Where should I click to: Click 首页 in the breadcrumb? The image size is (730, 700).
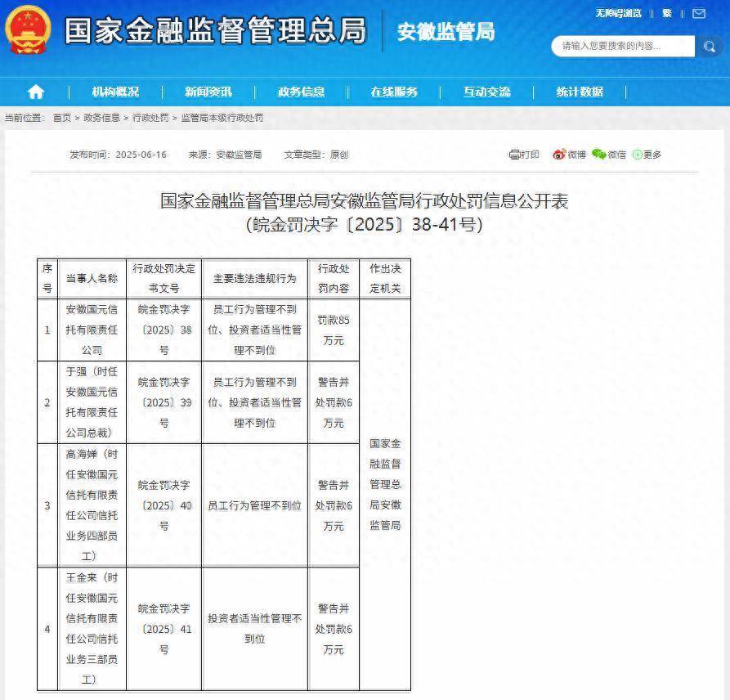[x=62, y=118]
